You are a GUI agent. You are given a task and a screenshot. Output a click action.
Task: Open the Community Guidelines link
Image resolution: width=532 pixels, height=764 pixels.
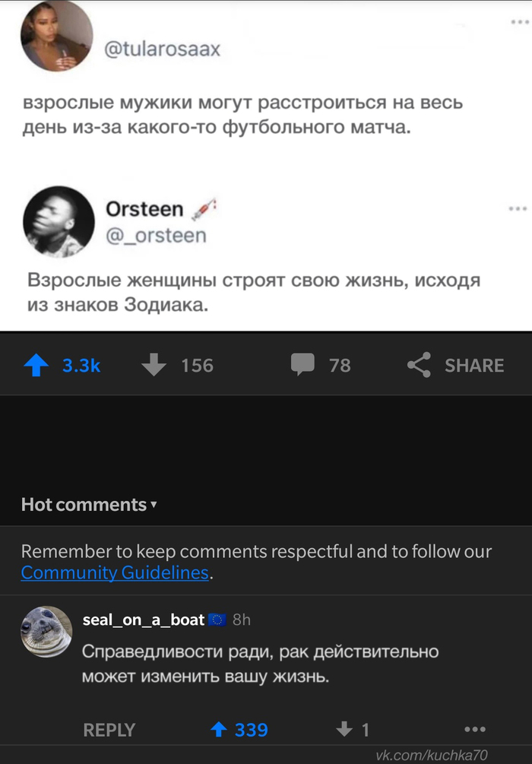(x=115, y=572)
